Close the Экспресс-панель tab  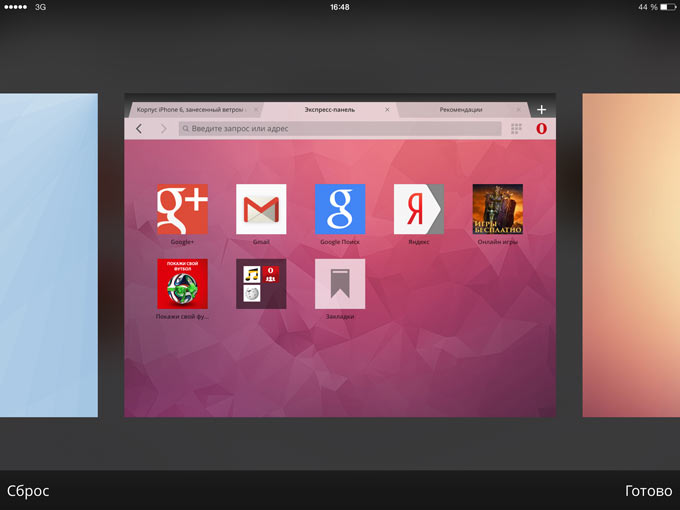click(387, 109)
